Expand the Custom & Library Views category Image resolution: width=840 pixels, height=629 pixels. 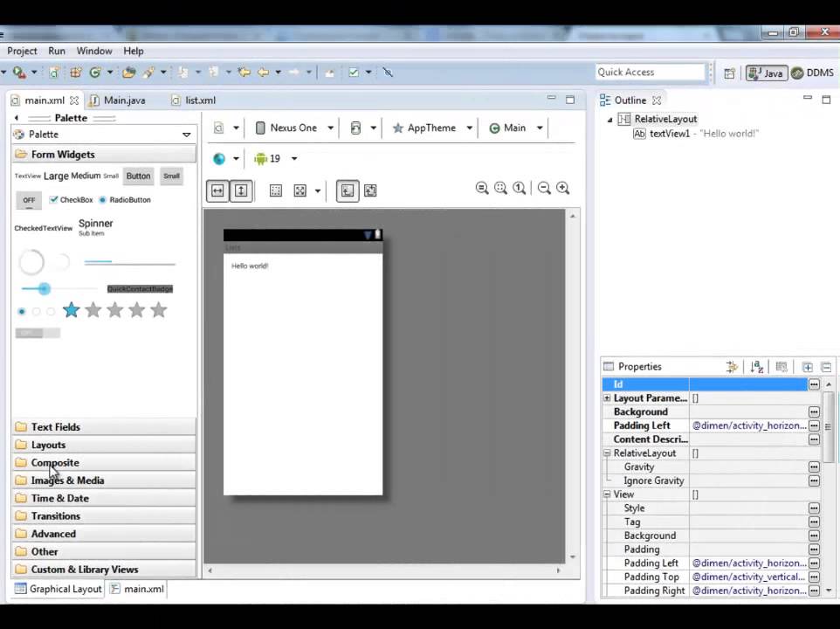point(104,569)
